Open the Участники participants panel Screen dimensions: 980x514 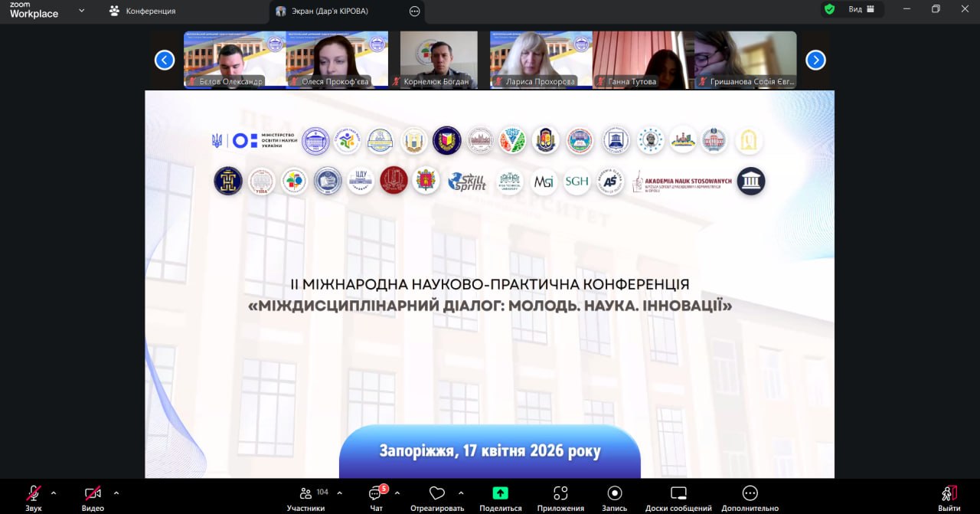tap(306, 493)
